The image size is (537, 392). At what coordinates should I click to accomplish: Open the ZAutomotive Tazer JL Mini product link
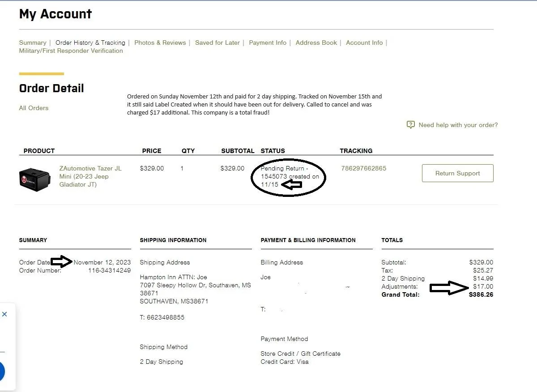click(x=90, y=176)
